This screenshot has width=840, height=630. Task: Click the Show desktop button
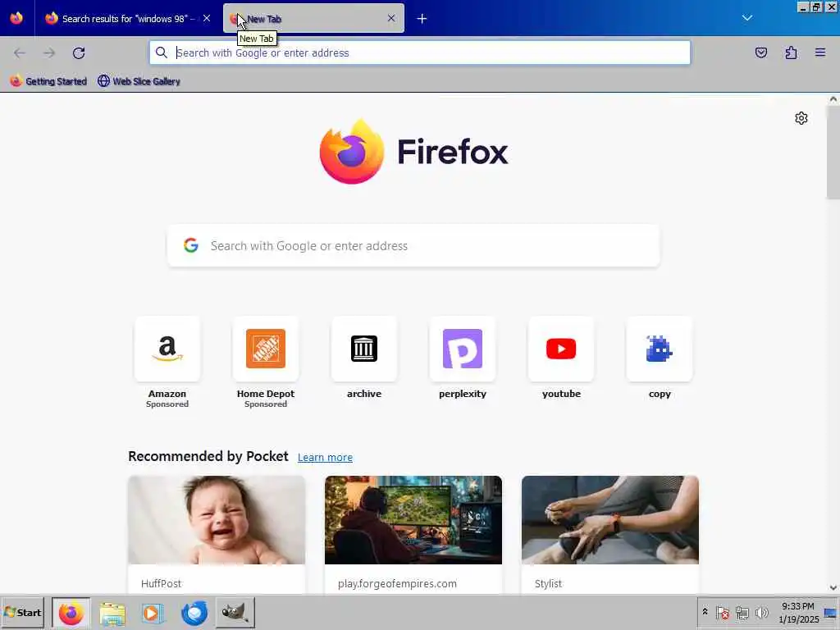pyautogui.click(x=831, y=612)
